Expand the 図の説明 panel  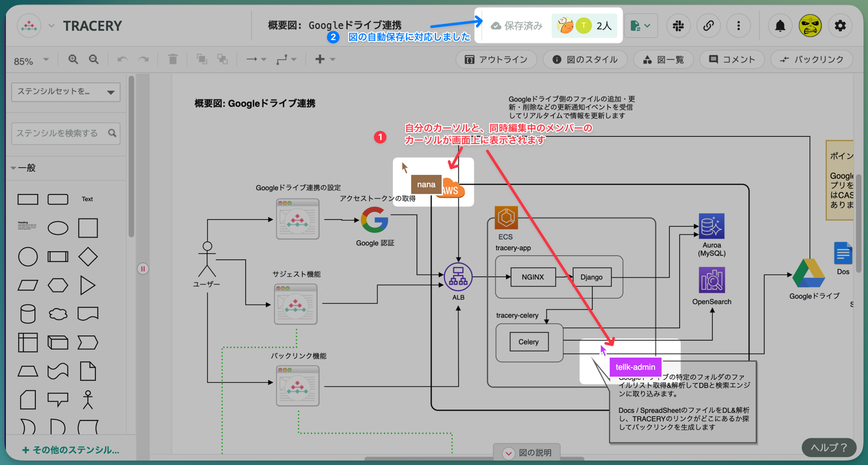point(527,452)
